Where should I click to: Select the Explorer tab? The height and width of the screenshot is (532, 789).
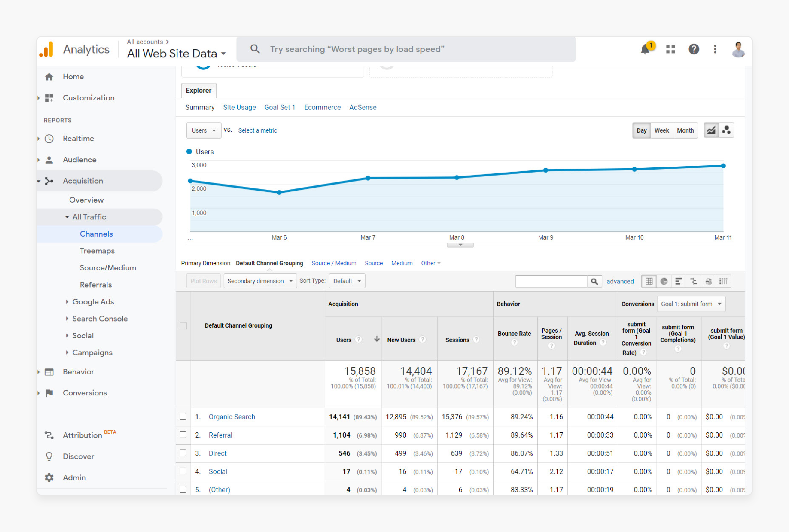[x=198, y=90]
